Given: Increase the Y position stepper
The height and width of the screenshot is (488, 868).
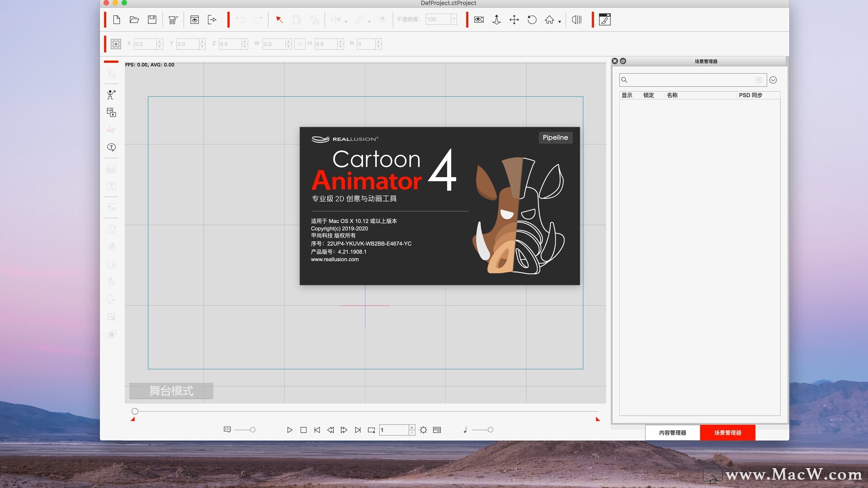Looking at the screenshot, I should [x=202, y=41].
